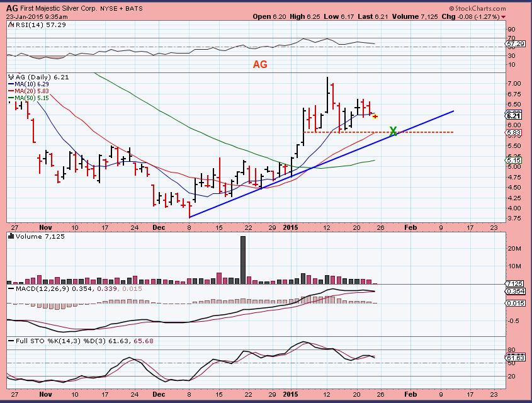
Task: Click the Feb label under the stochastic pane
Action: tap(410, 394)
